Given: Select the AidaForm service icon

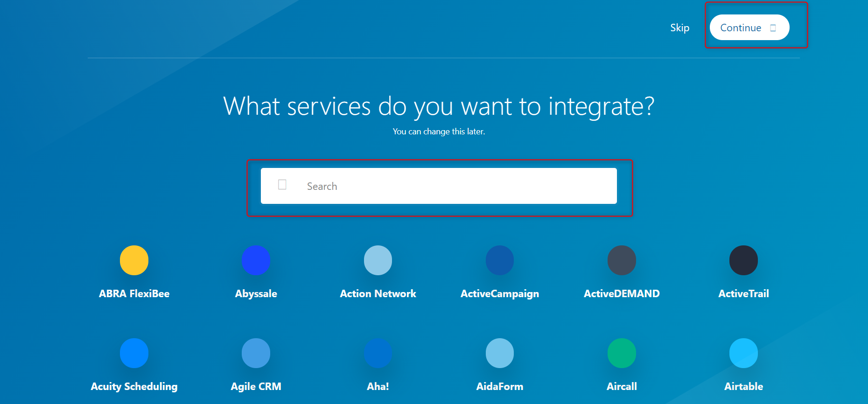Looking at the screenshot, I should click(500, 353).
